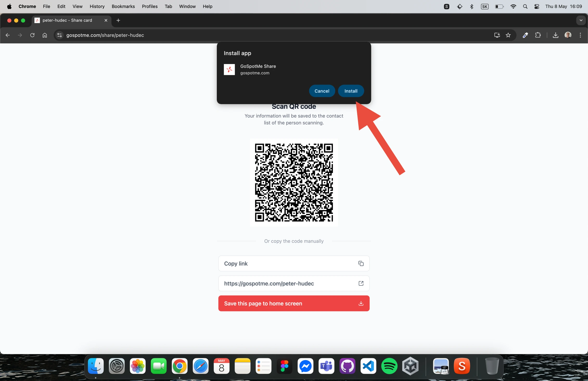This screenshot has width=588, height=381.
Task: Click the QR code image
Action: 294,182
